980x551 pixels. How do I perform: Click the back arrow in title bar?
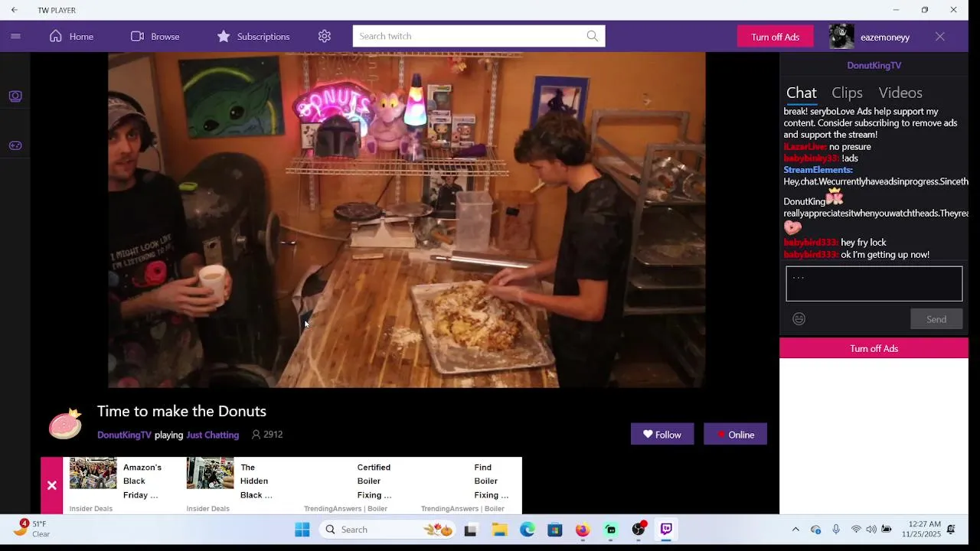14,10
